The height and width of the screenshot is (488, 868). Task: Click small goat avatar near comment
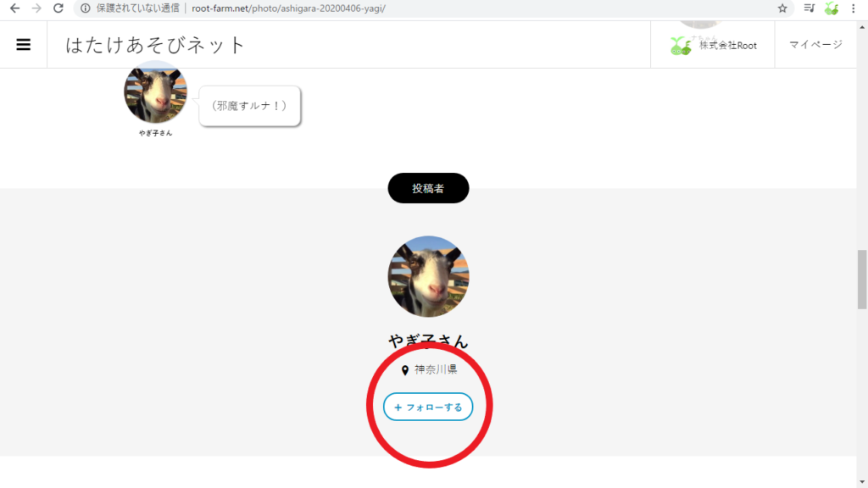[x=156, y=91]
